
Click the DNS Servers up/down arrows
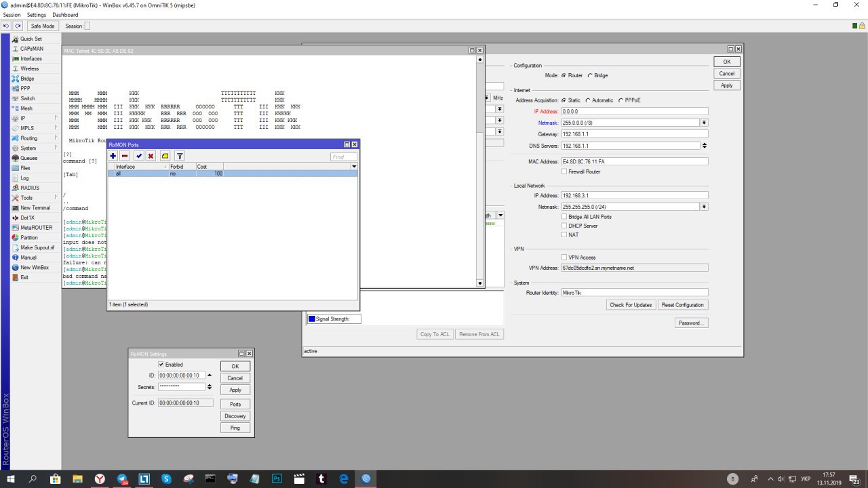point(705,146)
